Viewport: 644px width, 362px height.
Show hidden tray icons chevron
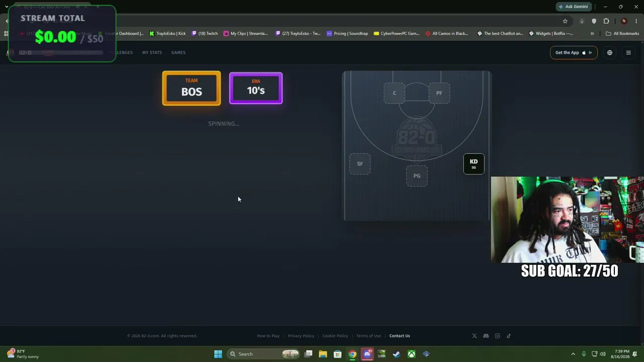[573, 354]
